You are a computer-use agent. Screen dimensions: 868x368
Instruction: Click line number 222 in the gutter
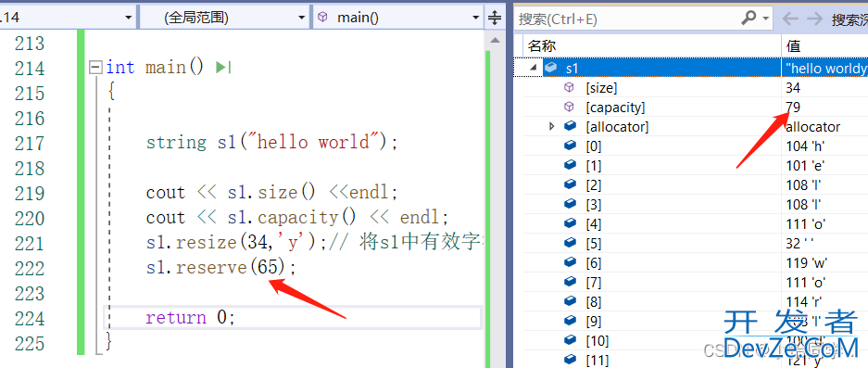click(x=30, y=268)
